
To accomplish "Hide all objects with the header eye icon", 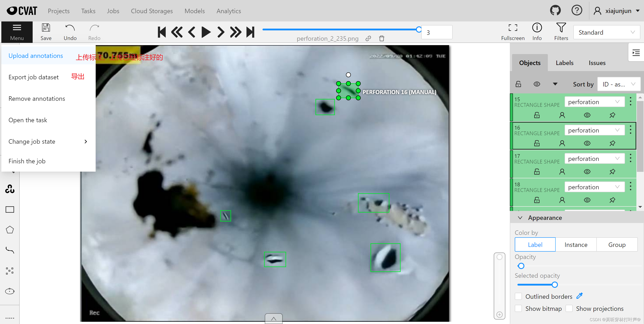I will [x=537, y=84].
